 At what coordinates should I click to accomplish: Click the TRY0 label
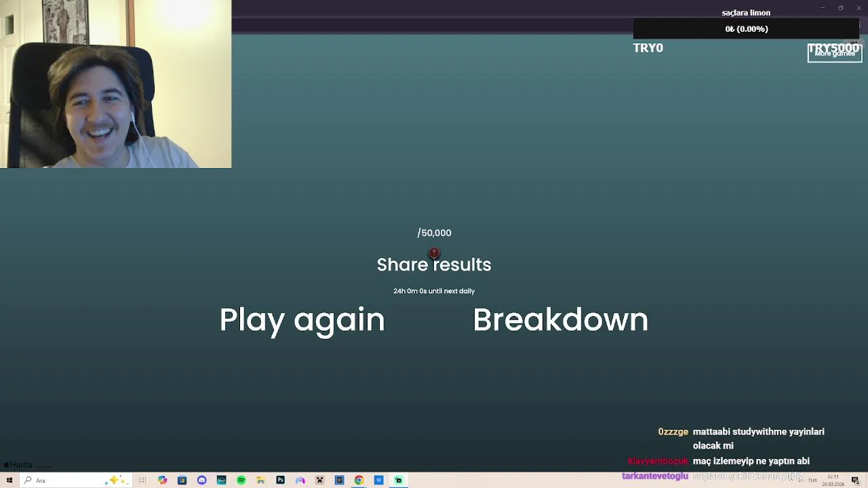pyautogui.click(x=648, y=48)
